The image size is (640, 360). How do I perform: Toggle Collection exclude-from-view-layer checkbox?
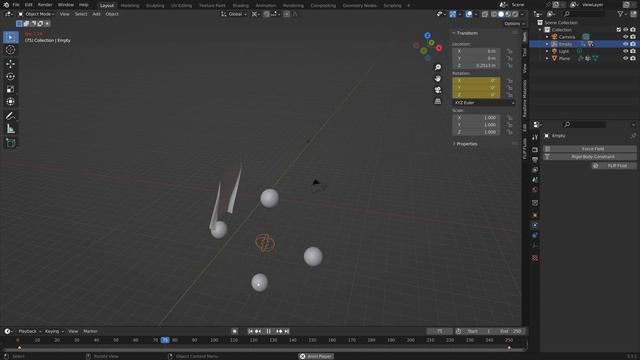618,30
